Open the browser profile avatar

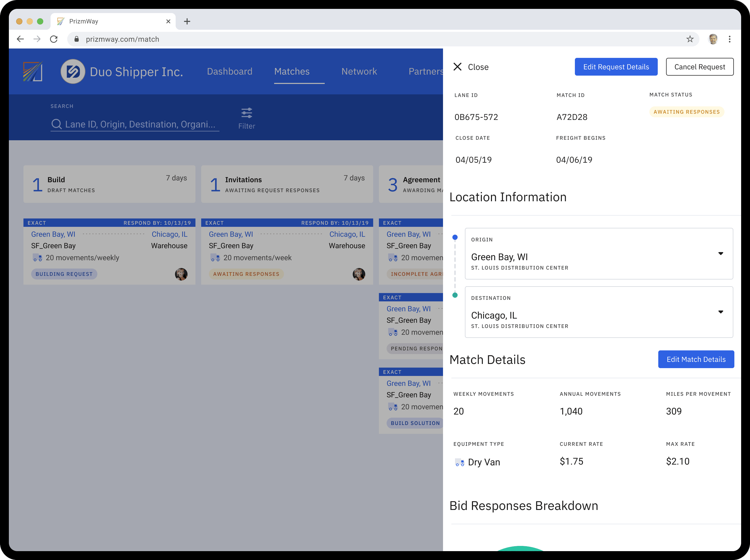tap(713, 39)
